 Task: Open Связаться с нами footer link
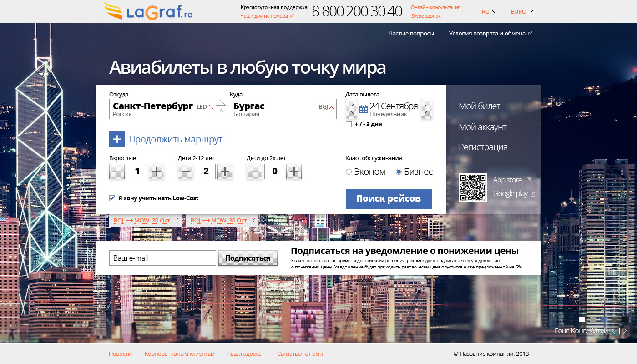300,354
